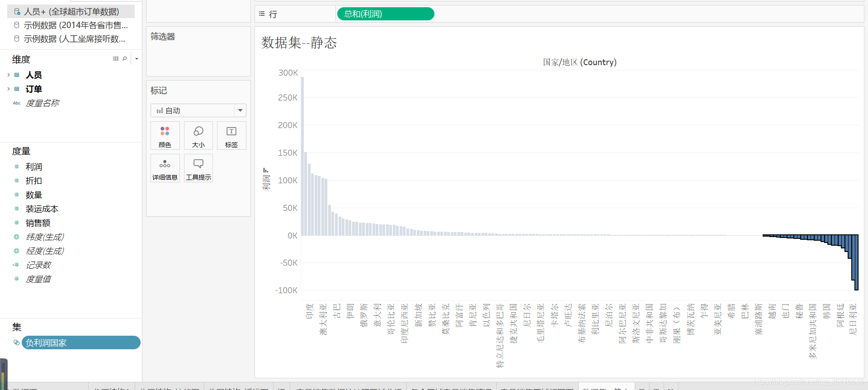This screenshot has height=390, width=868.
Task: Click the 300K axis tick label
Action: 288,73
